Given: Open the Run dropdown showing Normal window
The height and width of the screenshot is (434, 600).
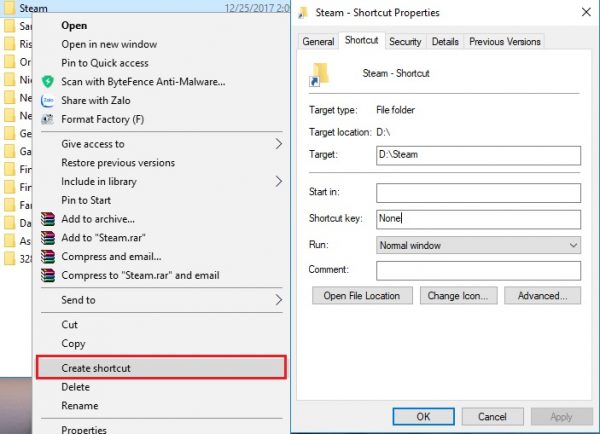Looking at the screenshot, I should tap(478, 245).
